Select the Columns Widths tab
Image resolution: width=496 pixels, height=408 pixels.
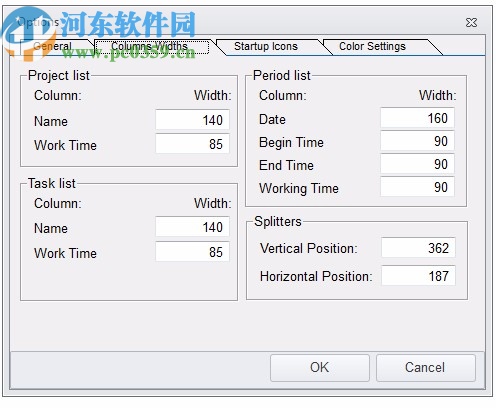(152, 47)
